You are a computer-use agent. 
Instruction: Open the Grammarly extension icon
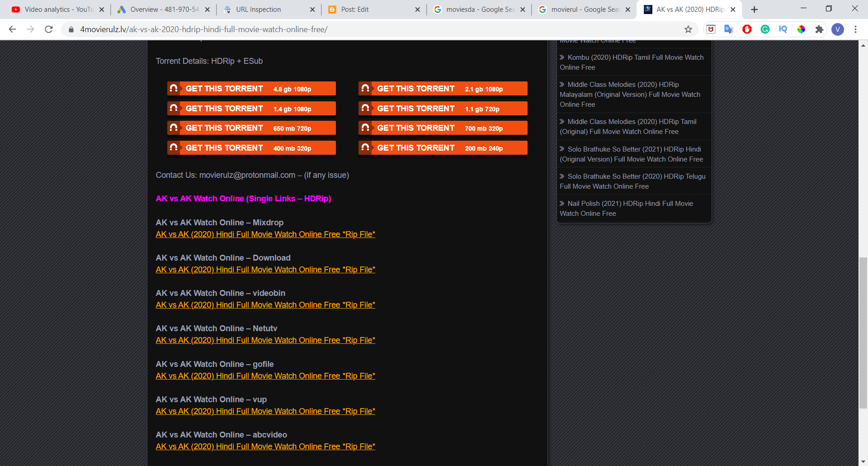[x=765, y=29]
